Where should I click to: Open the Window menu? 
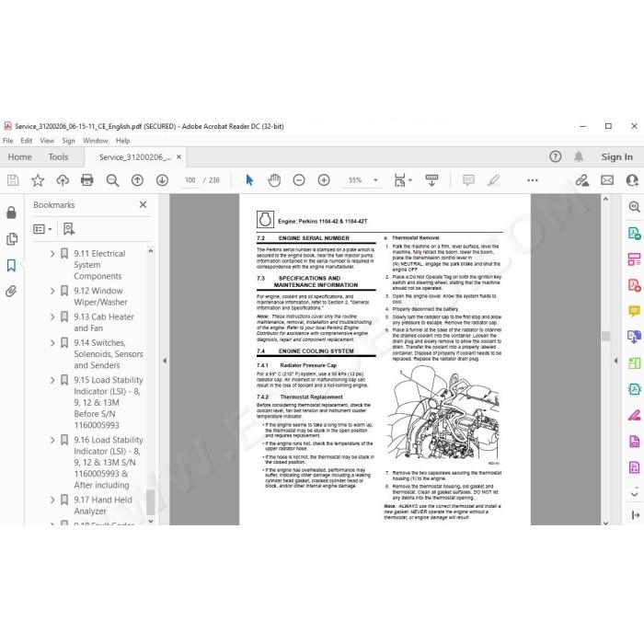(x=96, y=141)
